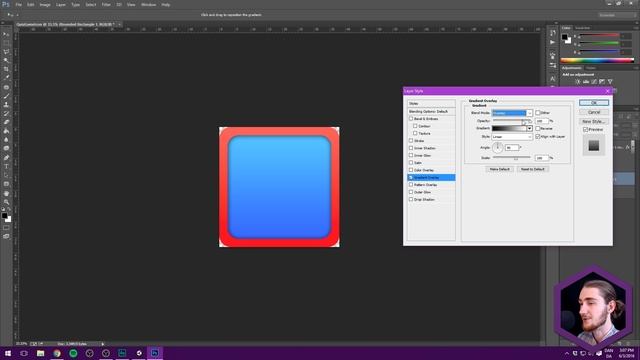640x360 pixels.
Task: Open the Window menu
Action: tap(148, 5)
